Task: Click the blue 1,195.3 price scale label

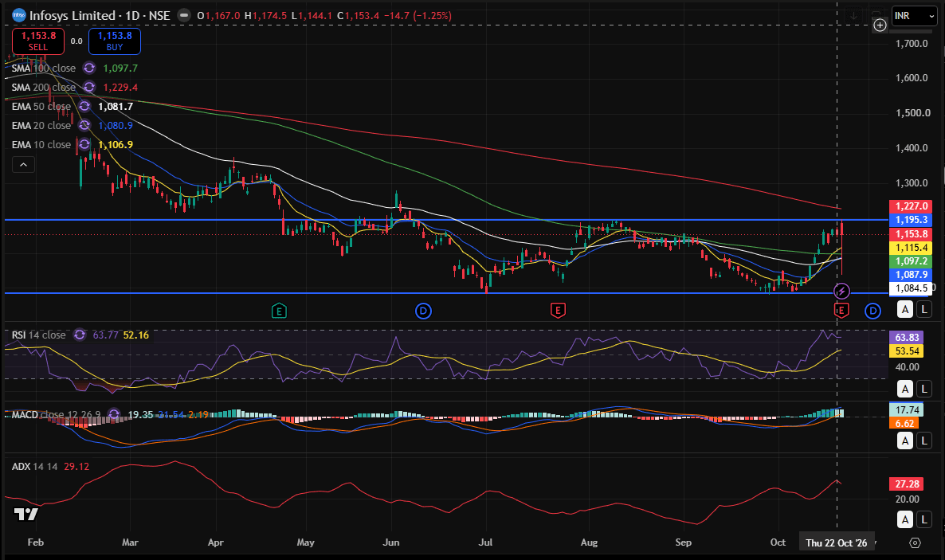Action: tap(911, 220)
